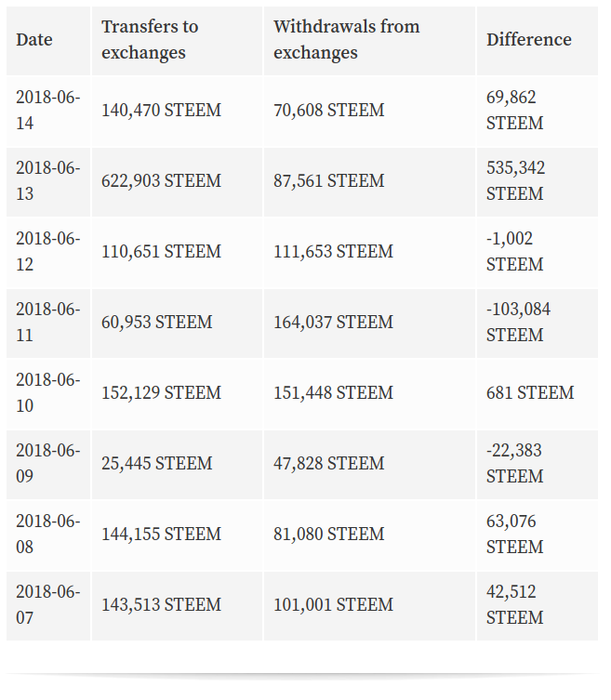Select the 164,037 STEEM withdrawals cell
The height and width of the screenshot is (700, 611).
(370, 323)
